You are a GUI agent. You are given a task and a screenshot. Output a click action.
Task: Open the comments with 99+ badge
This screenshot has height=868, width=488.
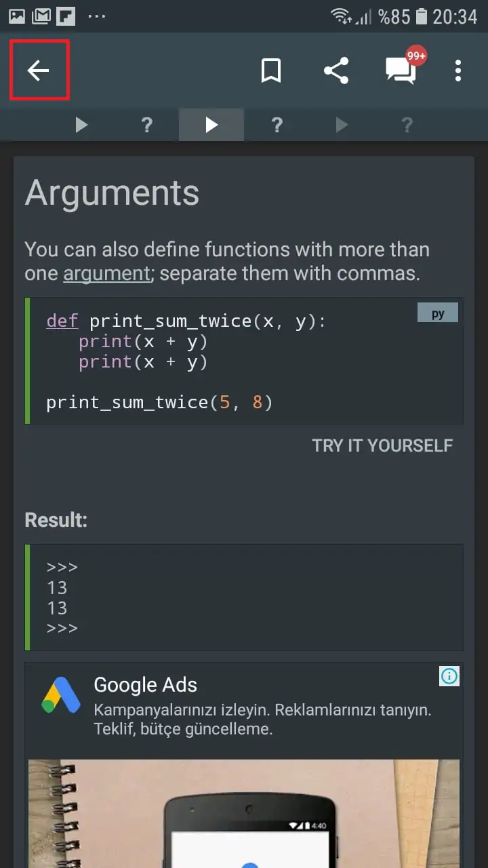pyautogui.click(x=401, y=71)
